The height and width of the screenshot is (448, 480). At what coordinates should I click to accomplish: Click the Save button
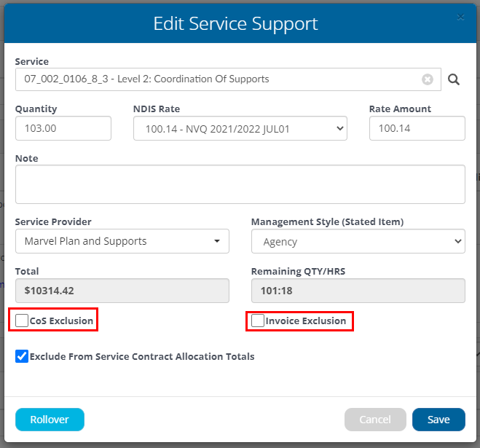[x=438, y=420]
